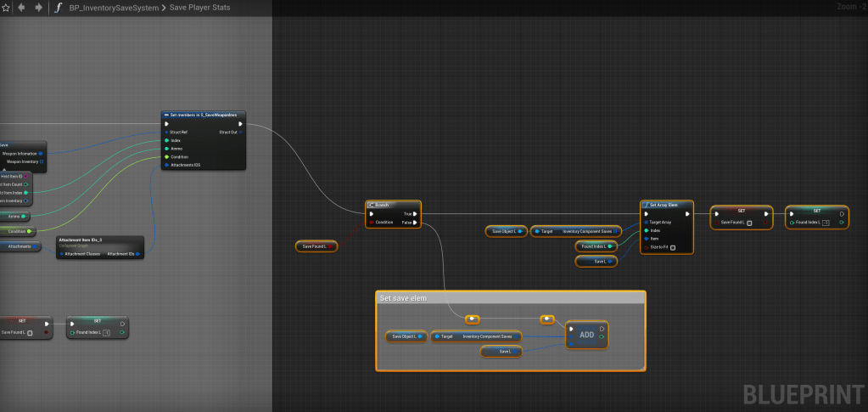Toggle Save Found L checkbox on bottom-left SET node

30,332
